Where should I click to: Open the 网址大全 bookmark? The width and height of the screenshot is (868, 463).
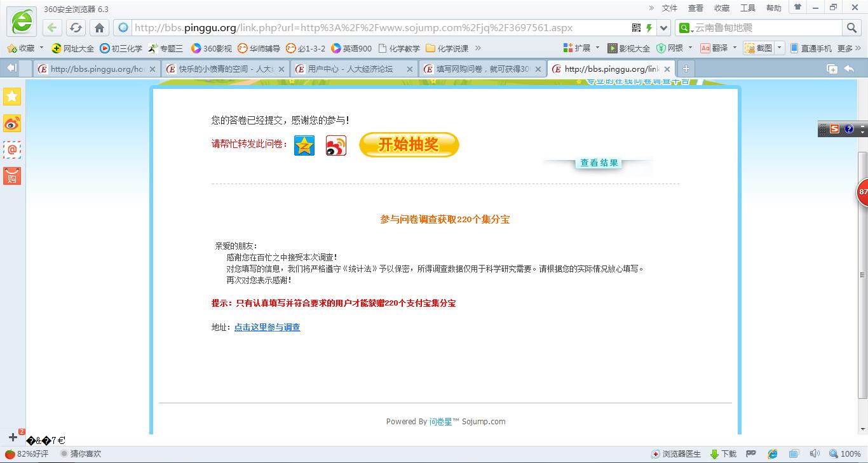[73, 48]
